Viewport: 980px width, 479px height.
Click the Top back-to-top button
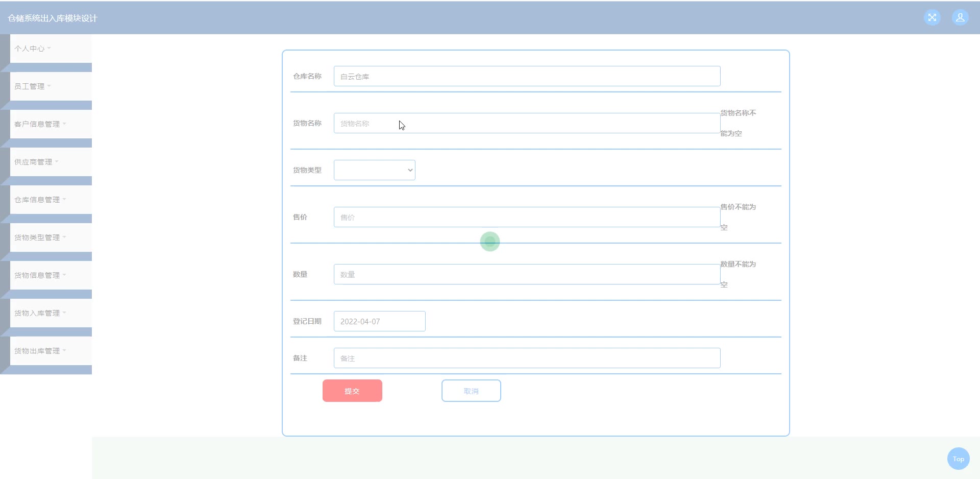coord(958,459)
